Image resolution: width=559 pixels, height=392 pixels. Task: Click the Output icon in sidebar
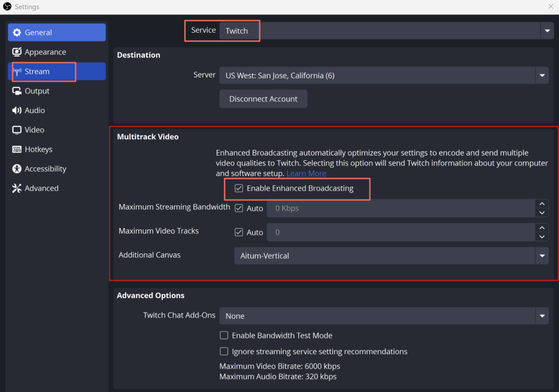17,91
